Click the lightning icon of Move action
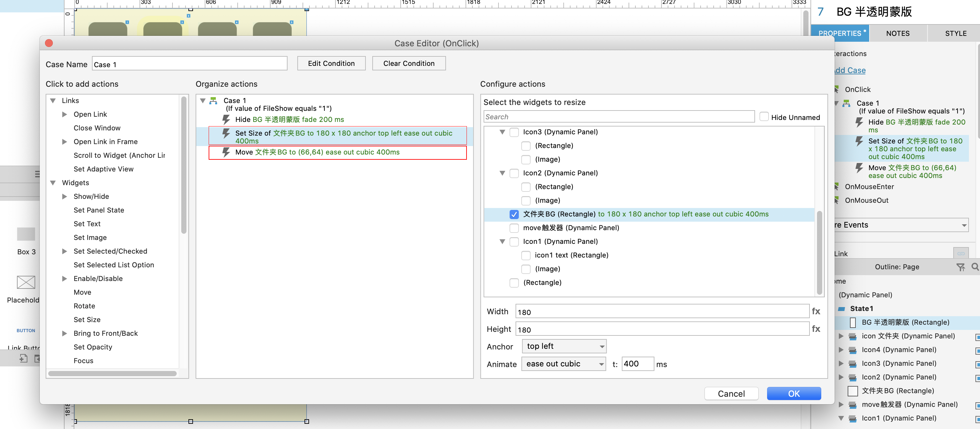980x429 pixels. pos(226,152)
